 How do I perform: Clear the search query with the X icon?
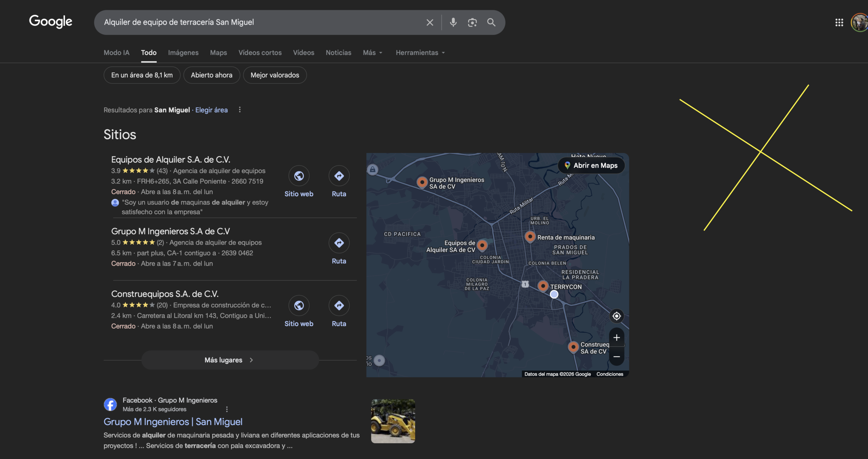pos(430,22)
